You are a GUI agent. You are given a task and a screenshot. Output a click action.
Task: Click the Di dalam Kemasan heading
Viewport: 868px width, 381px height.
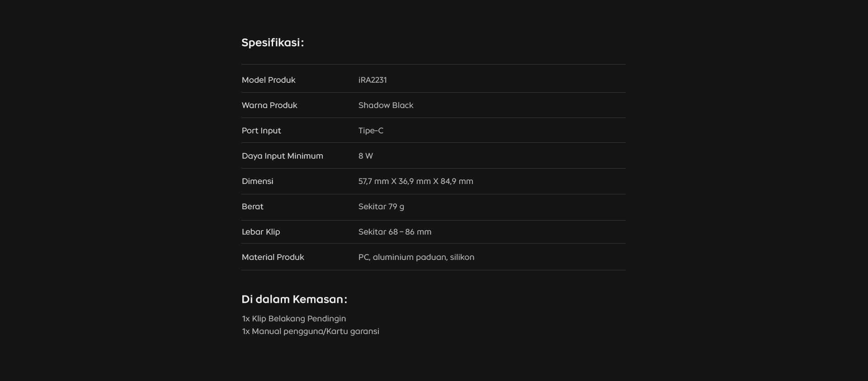(294, 299)
